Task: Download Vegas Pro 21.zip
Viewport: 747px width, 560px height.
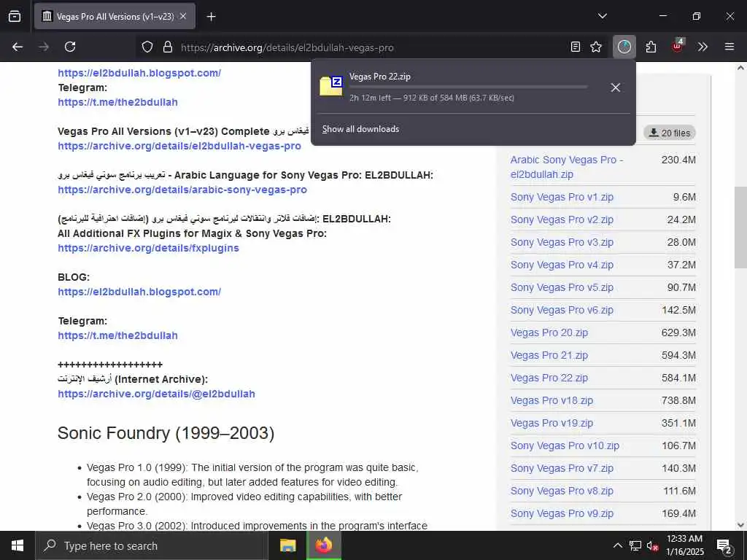Action: click(x=549, y=355)
